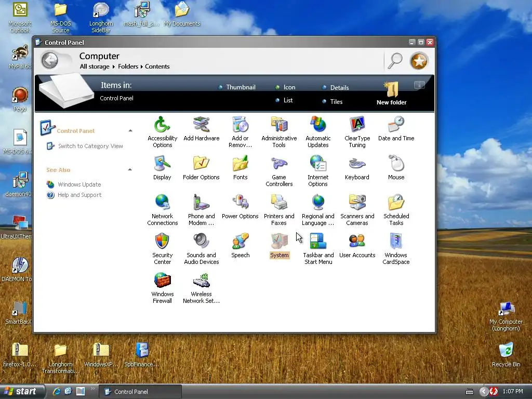
Task: Open Scanners and Cameras icon
Action: coord(357,210)
